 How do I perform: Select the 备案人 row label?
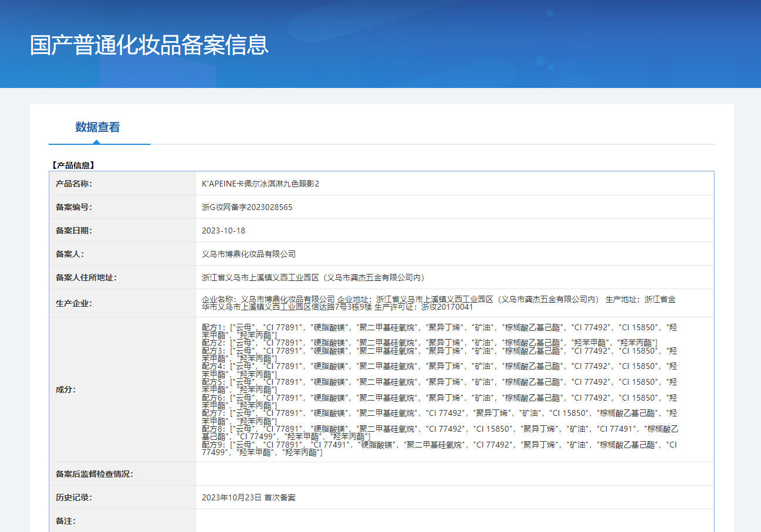[70, 254]
